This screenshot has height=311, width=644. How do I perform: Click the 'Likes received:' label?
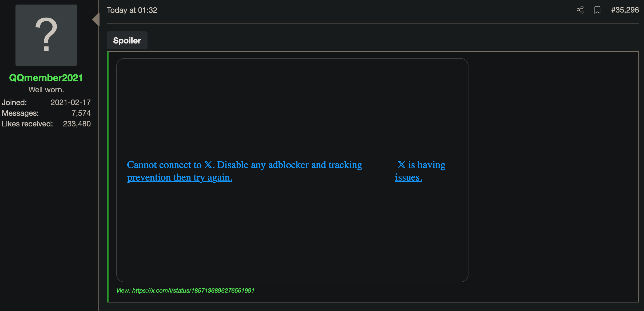coord(27,124)
